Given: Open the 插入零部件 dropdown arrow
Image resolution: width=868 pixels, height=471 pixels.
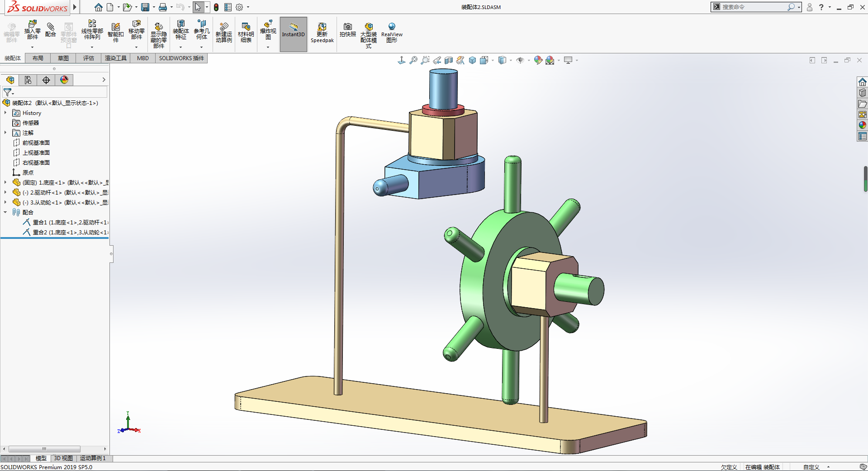Looking at the screenshot, I should point(32,47).
